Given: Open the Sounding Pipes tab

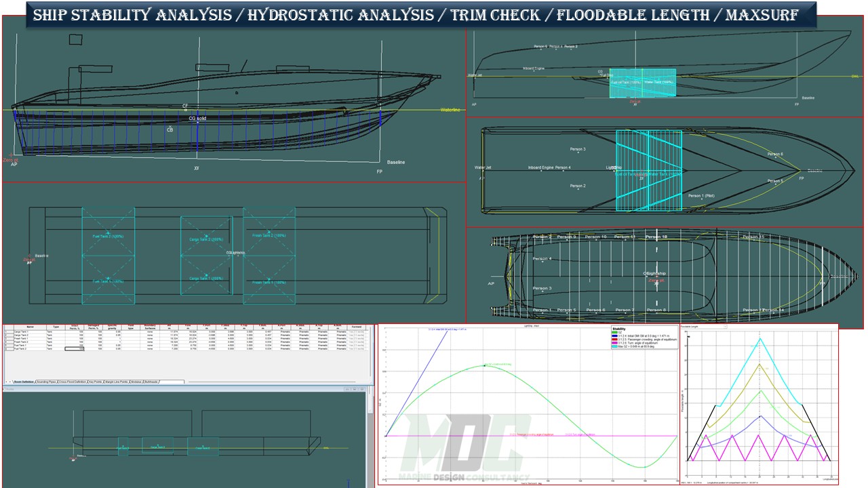Looking at the screenshot, I should coord(47,382).
